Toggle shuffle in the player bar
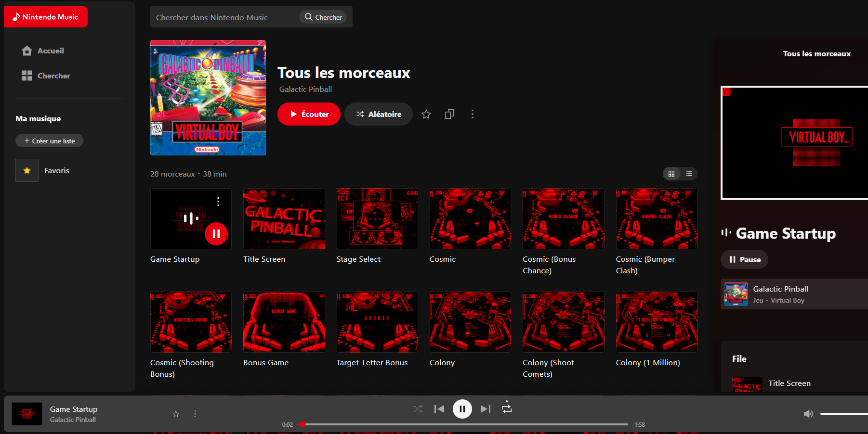Viewport: 868px width, 434px height. (418, 409)
